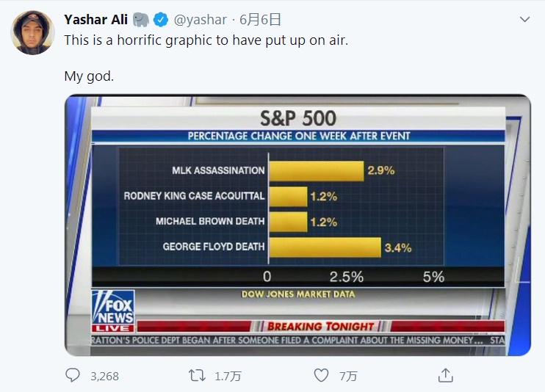
Task: Click the 3,268 replies count
Action: click(x=104, y=376)
